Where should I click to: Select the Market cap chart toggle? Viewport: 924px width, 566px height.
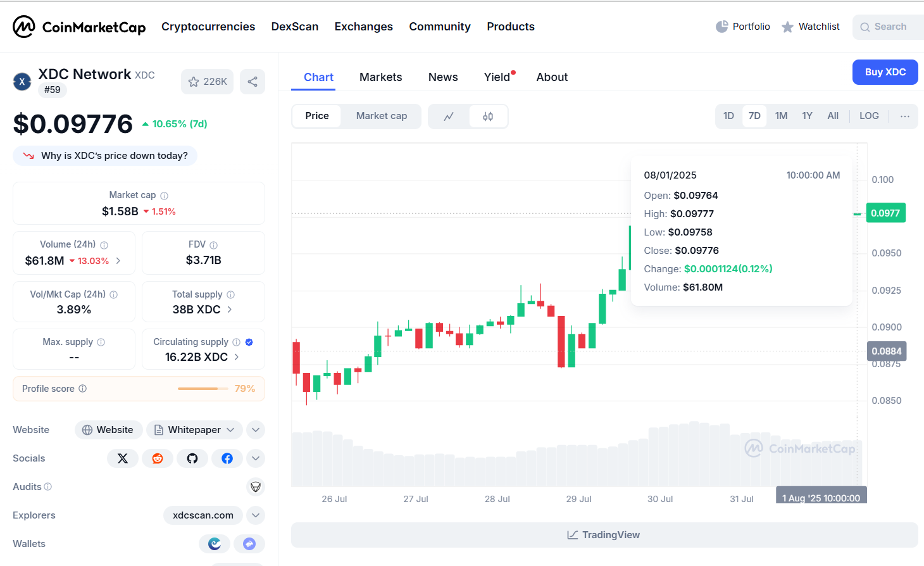click(x=382, y=116)
